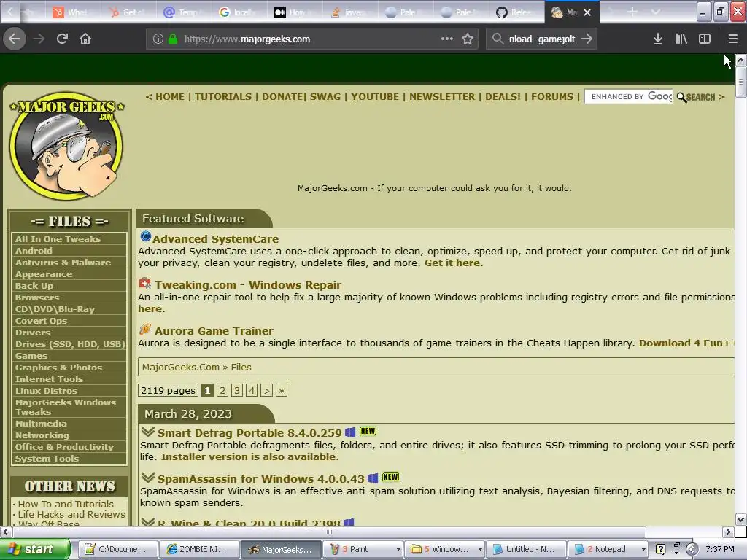Click the Windows flag icon beside SpamAssassin
Viewport: 747px width, 560px height.
(x=373, y=478)
